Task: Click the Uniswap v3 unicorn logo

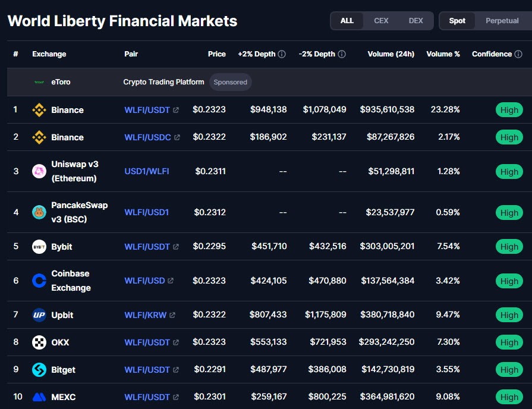Action: (x=39, y=171)
